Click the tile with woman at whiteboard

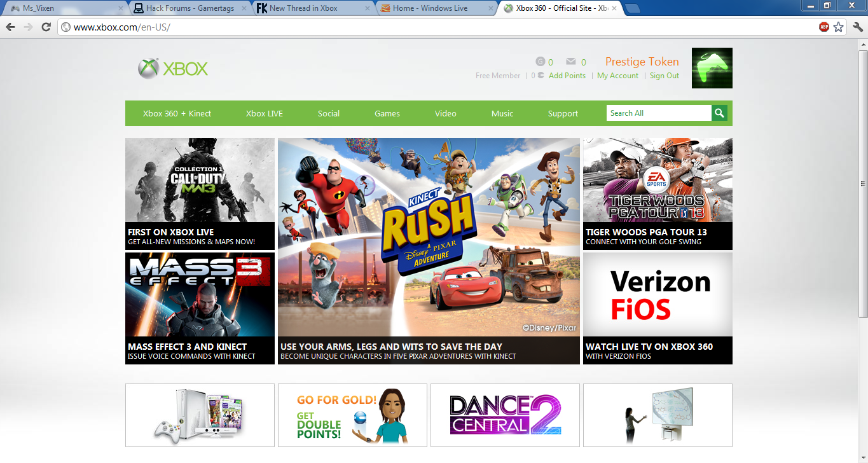click(x=658, y=415)
